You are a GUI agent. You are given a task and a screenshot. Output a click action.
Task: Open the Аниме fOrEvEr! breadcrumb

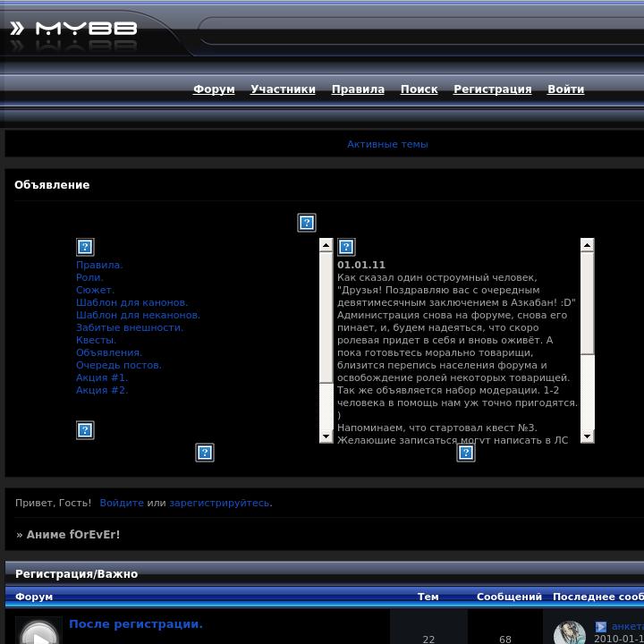tap(73, 534)
